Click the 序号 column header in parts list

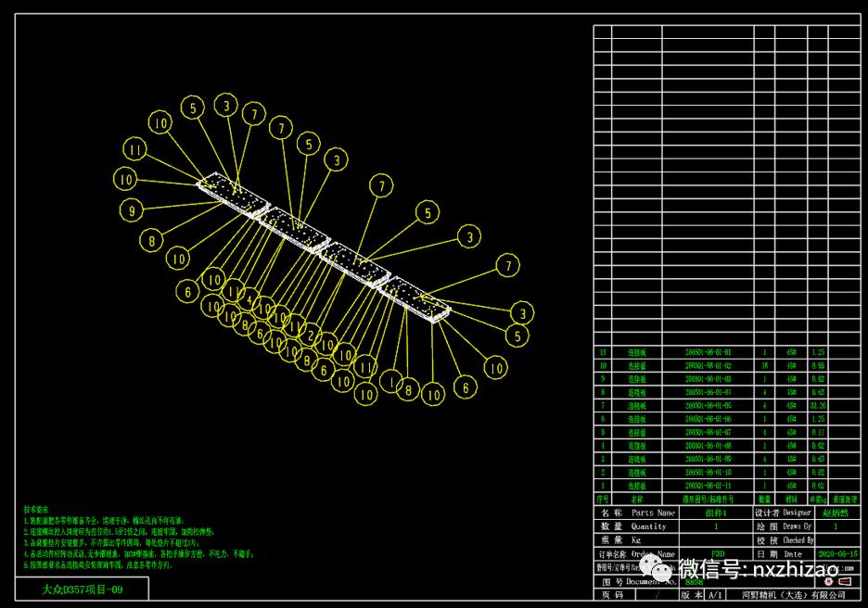(x=603, y=499)
